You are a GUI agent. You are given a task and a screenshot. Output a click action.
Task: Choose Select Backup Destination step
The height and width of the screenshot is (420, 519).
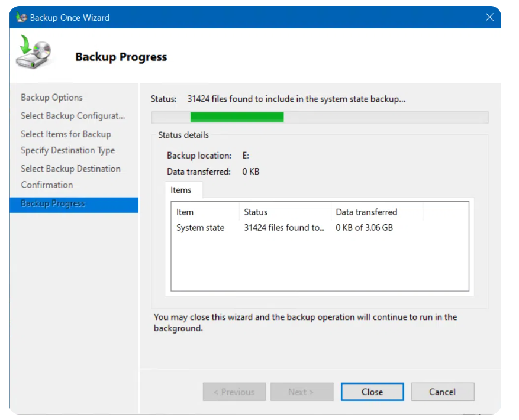pos(70,169)
